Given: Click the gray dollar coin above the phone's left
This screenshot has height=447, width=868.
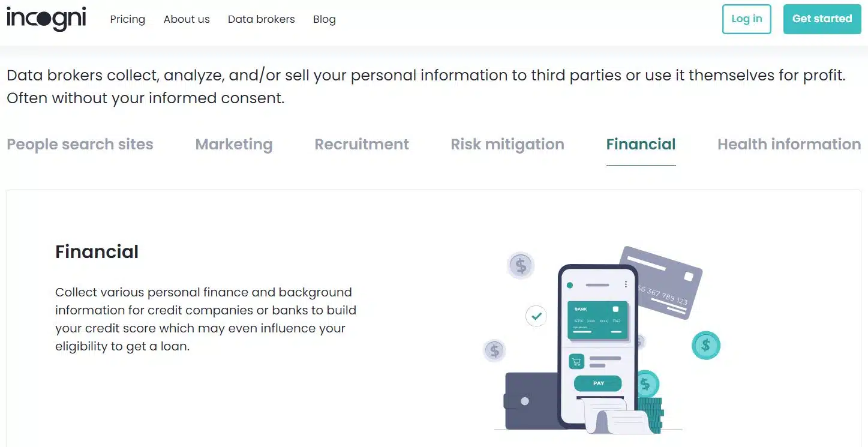Looking at the screenshot, I should [521, 265].
